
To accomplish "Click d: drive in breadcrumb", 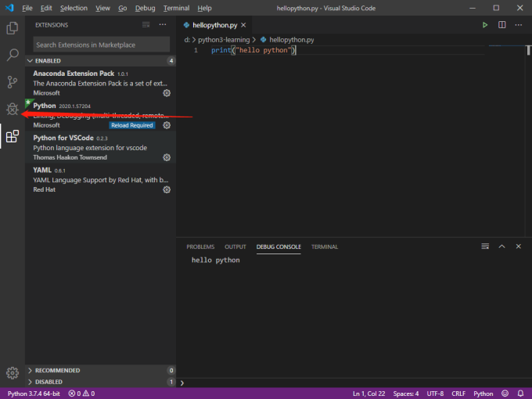I will pyautogui.click(x=187, y=40).
